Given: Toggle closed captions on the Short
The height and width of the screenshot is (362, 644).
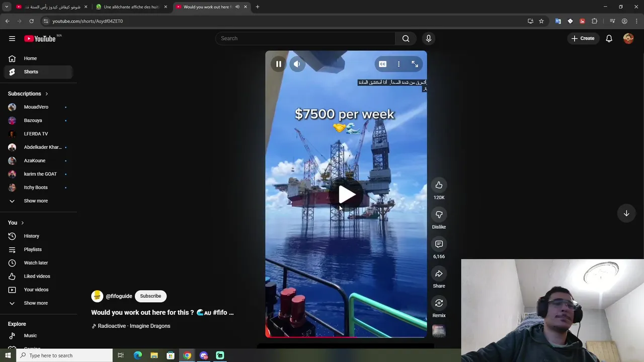Looking at the screenshot, I should point(382,64).
